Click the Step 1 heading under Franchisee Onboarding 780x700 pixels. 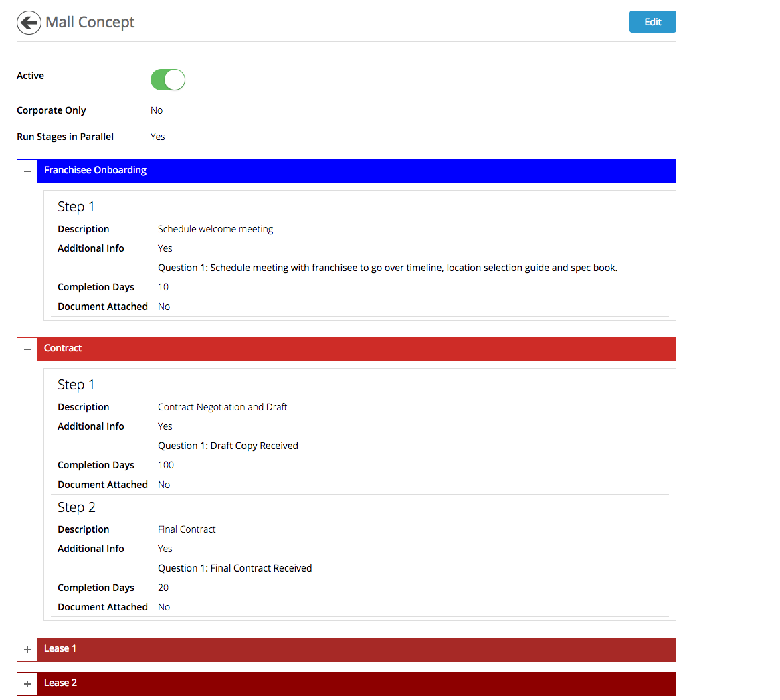point(76,207)
